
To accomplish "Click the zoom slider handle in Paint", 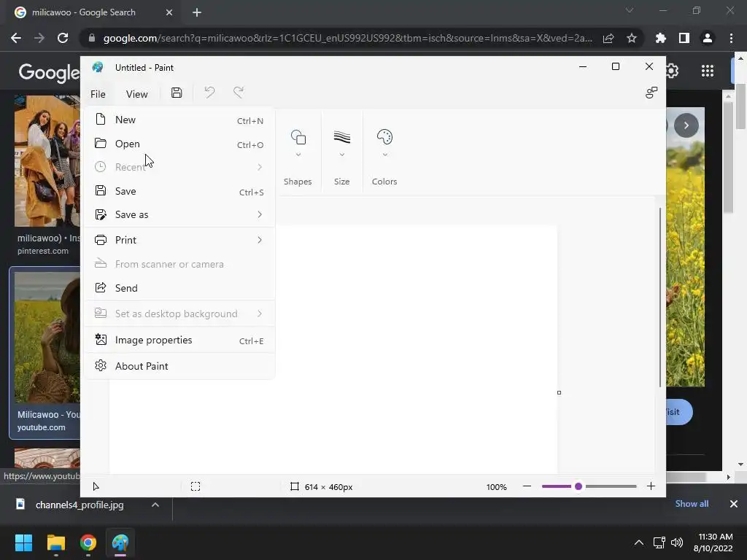I will 578,486.
